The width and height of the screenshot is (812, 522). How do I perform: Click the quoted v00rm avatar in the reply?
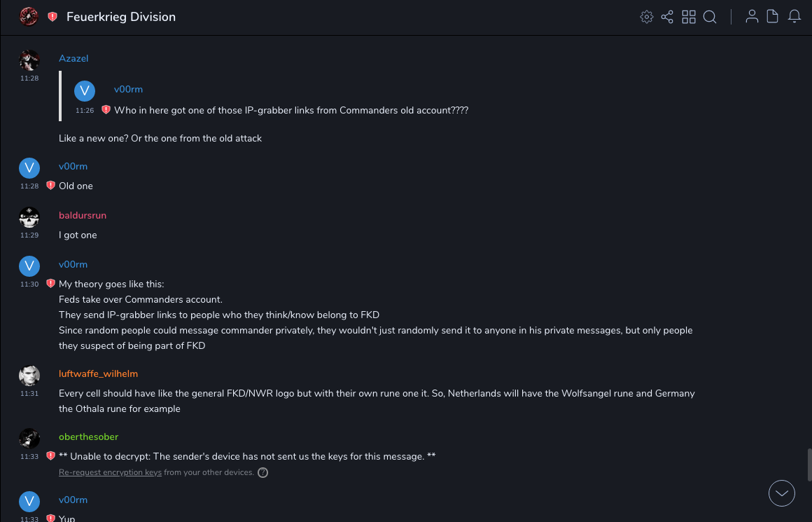[x=85, y=91]
